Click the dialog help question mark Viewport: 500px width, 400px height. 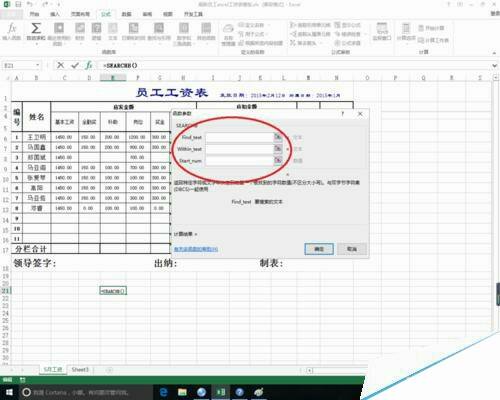tap(342, 114)
